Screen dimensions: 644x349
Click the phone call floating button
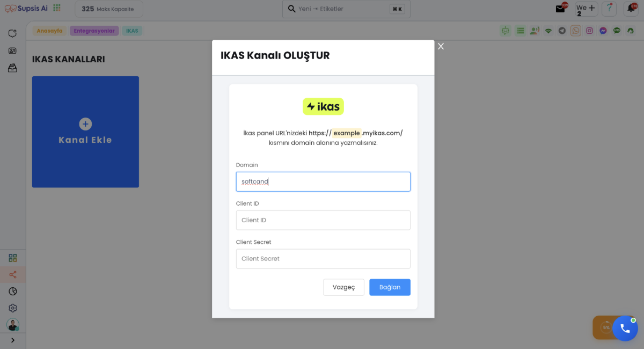tap(625, 328)
